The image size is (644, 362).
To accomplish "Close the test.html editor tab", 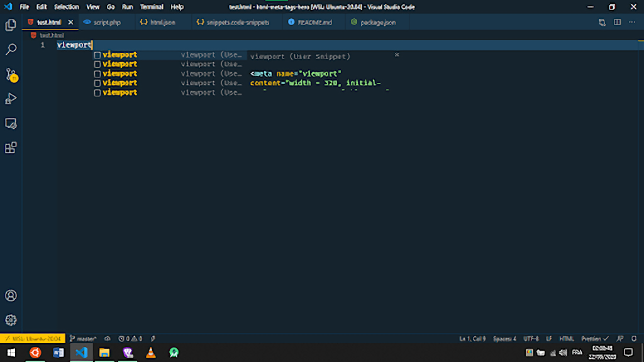I will click(70, 22).
